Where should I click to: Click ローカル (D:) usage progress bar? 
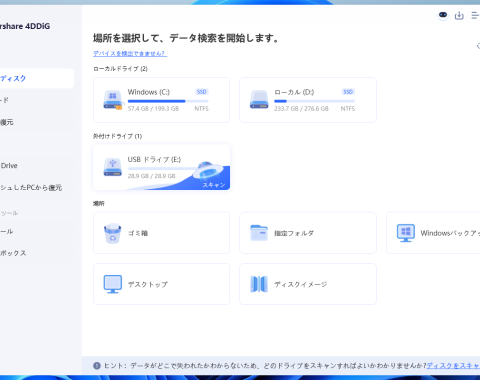point(314,101)
